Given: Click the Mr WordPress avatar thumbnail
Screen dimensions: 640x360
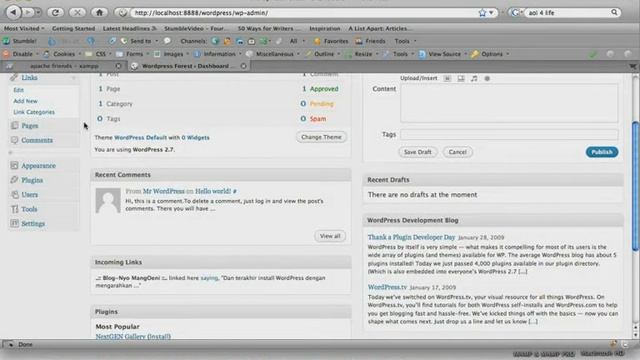Looking at the screenshot, I should click(x=108, y=200).
